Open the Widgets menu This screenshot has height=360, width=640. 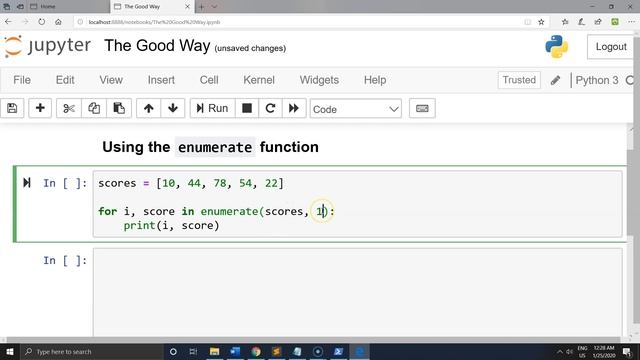click(x=319, y=80)
